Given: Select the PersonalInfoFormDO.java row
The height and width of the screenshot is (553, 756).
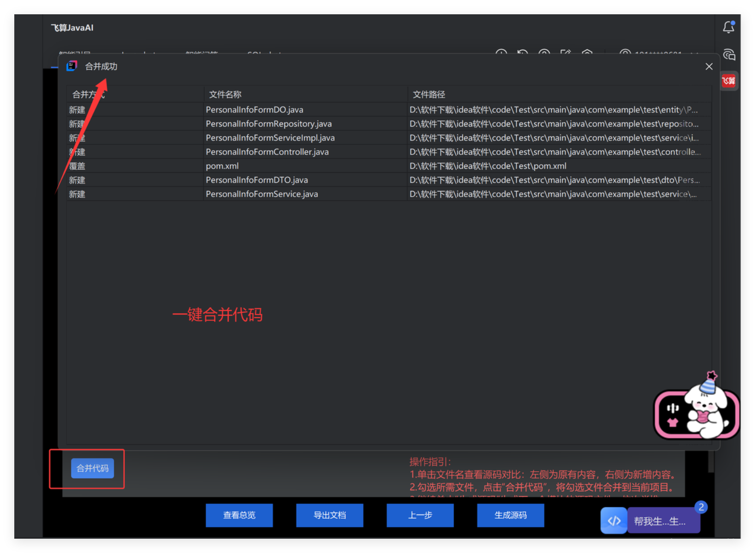Looking at the screenshot, I should coord(254,110).
